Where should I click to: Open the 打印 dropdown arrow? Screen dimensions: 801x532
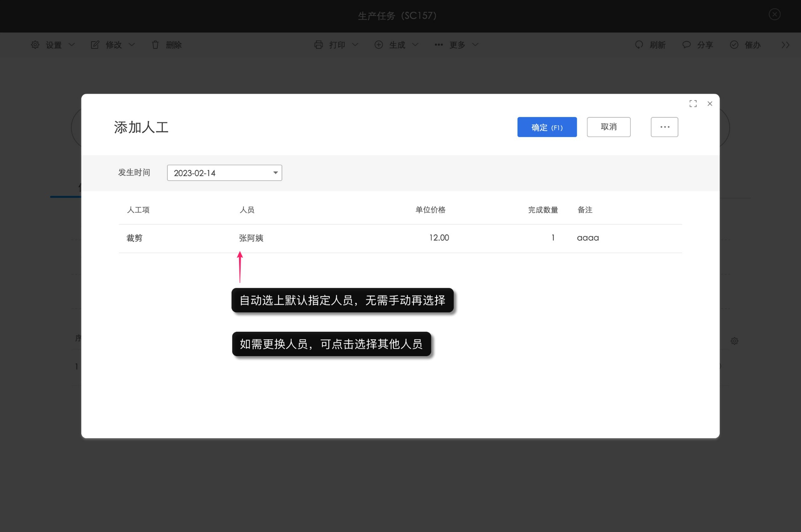[355, 45]
